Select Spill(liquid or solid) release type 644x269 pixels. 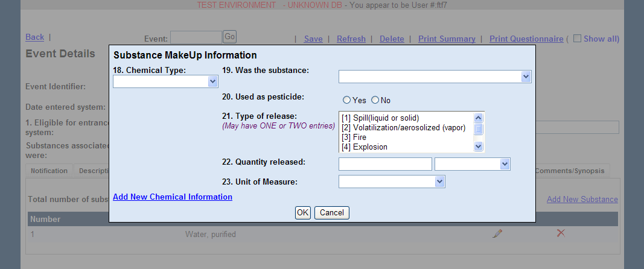[380, 118]
